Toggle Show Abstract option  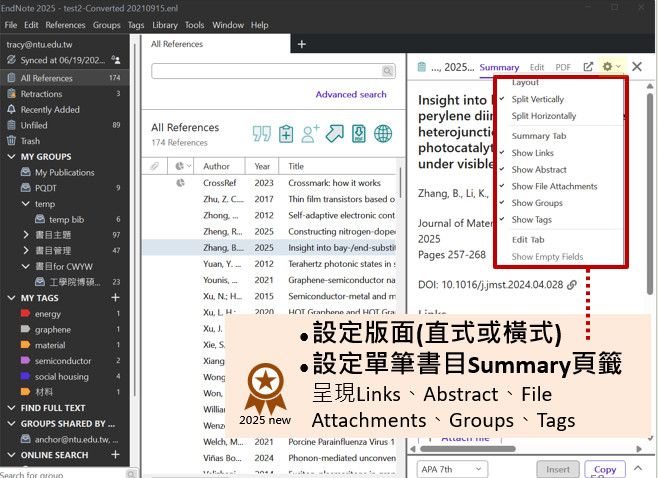(x=539, y=170)
